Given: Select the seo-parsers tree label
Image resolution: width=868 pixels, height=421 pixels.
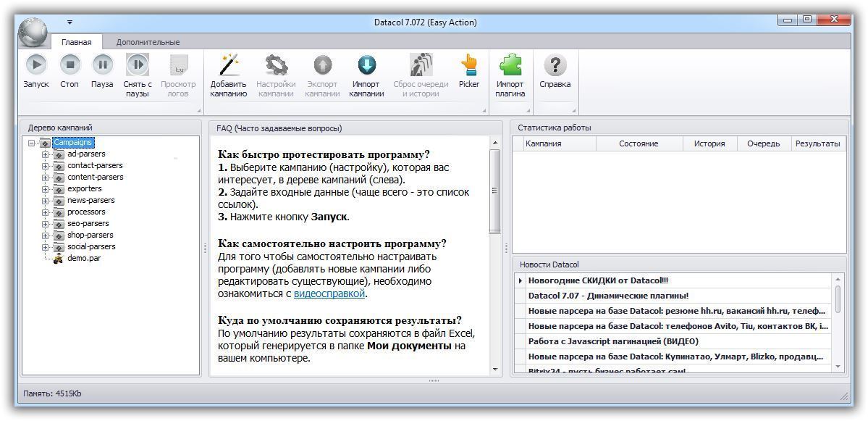Looking at the screenshot, I should tap(88, 224).
